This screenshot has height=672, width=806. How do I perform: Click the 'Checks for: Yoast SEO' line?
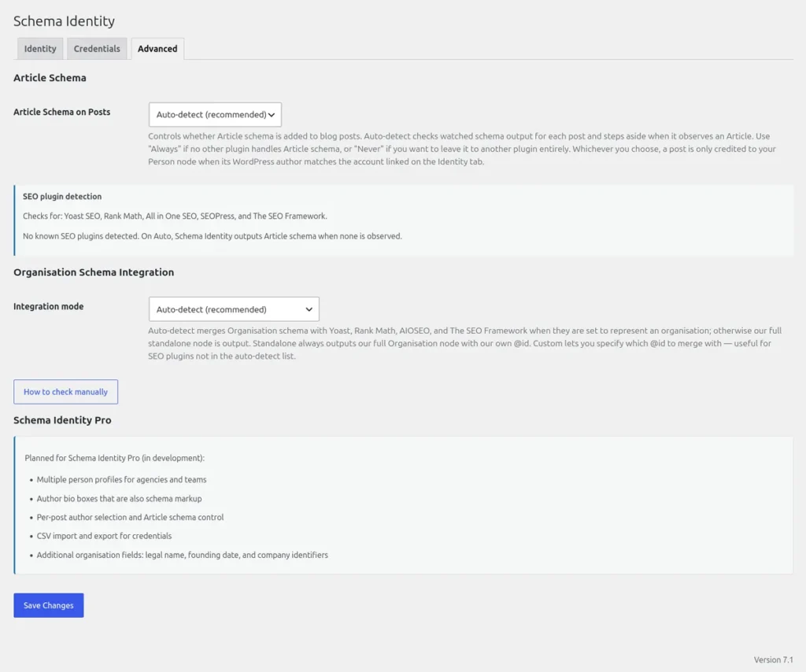coord(175,216)
